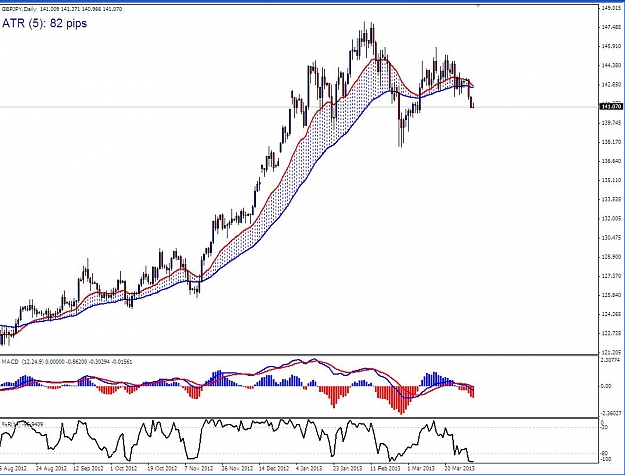Click the '23 Jan 2013' date label
This screenshot has height=475, width=625.
pyautogui.click(x=348, y=468)
